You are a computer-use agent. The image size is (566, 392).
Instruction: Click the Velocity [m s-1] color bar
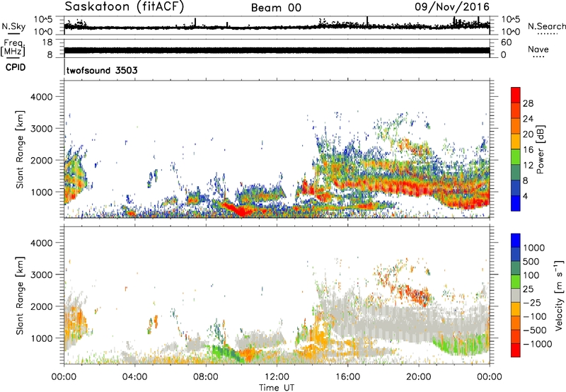(x=516, y=295)
